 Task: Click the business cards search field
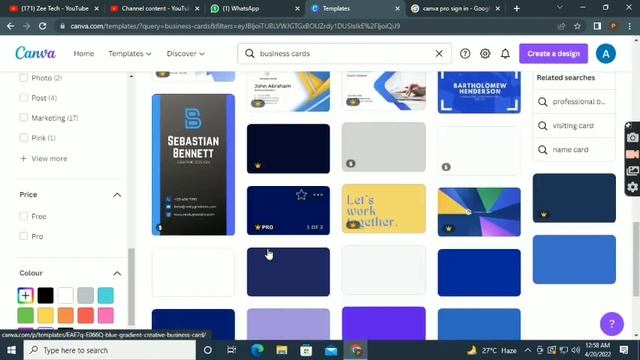click(x=344, y=53)
